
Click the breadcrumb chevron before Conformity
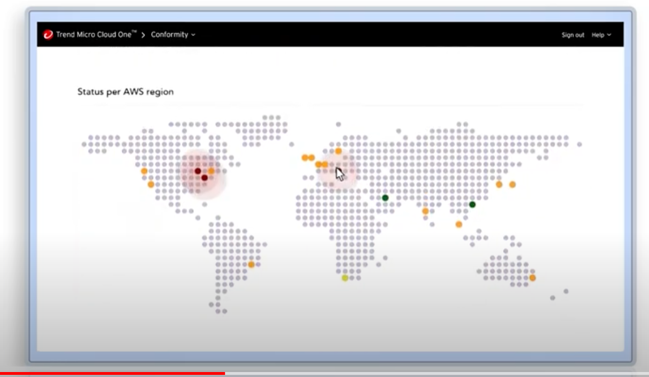click(x=143, y=35)
